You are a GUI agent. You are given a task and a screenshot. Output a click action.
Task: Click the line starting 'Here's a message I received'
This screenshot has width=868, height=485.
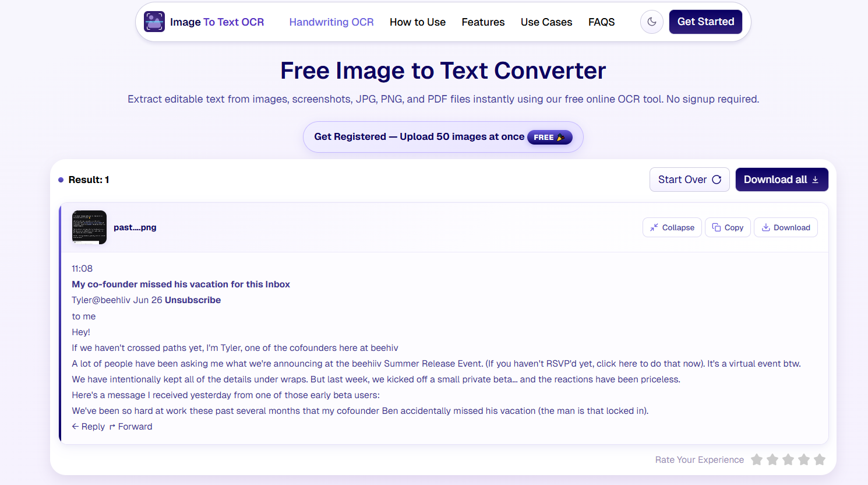[x=225, y=395]
